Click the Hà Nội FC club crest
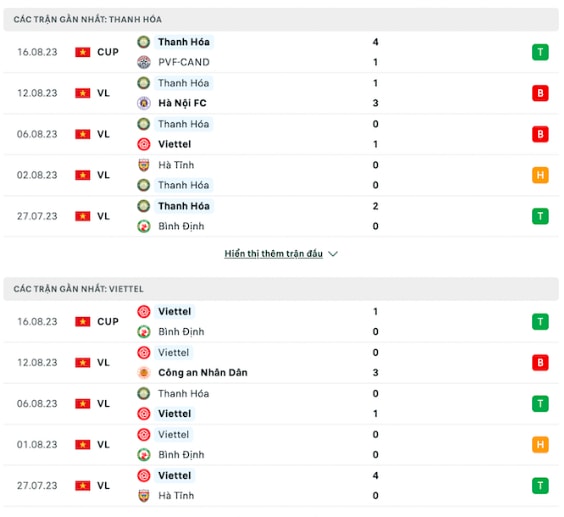Image resolution: width=564 pixels, height=517 pixels. (144, 103)
